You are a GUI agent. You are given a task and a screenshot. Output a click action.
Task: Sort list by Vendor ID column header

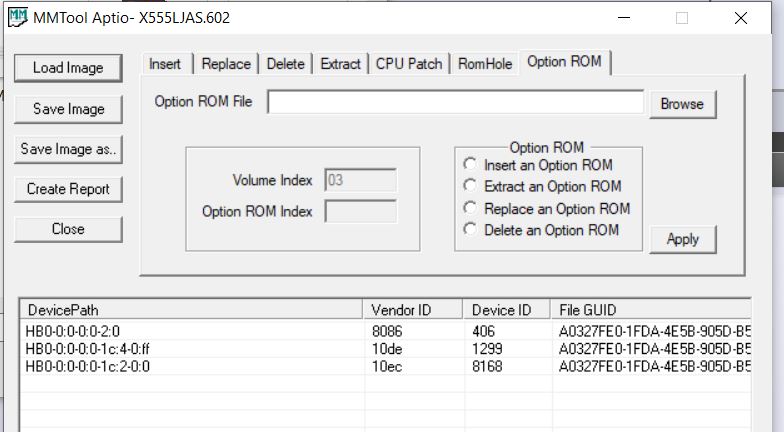[x=412, y=310]
